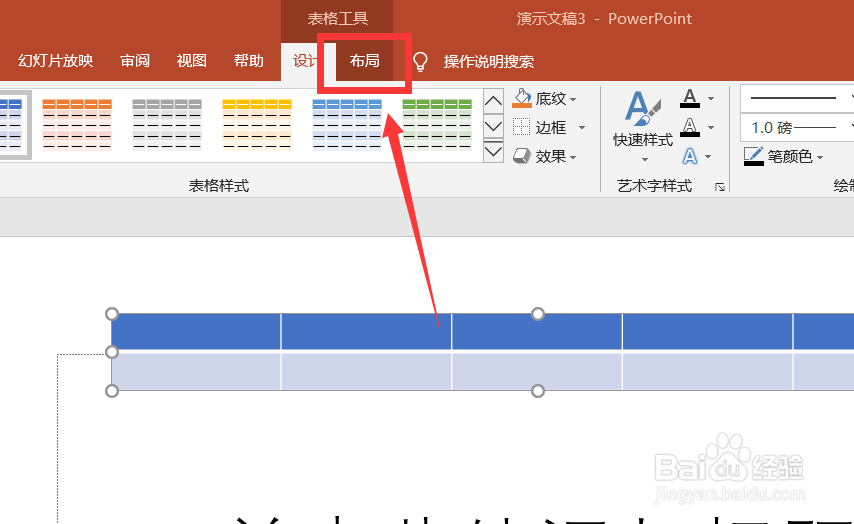Open the 审阅 ribbon tab

pos(135,60)
